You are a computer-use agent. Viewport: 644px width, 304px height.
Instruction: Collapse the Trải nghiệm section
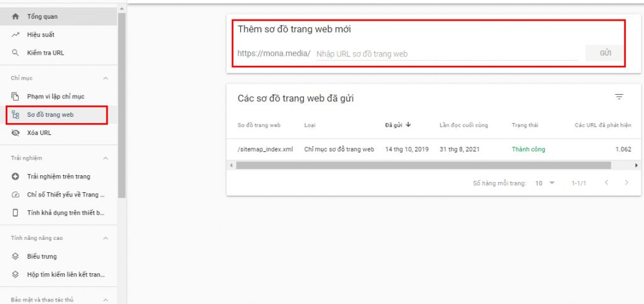105,158
